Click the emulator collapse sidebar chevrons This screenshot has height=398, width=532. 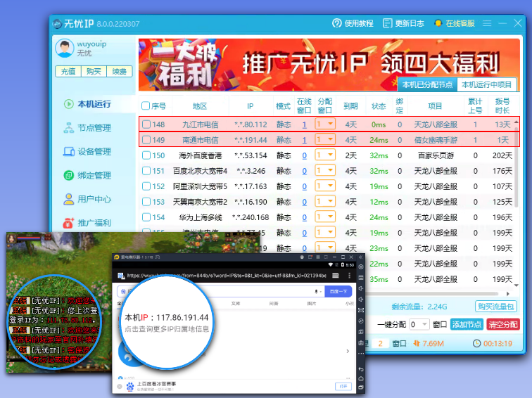click(x=361, y=257)
